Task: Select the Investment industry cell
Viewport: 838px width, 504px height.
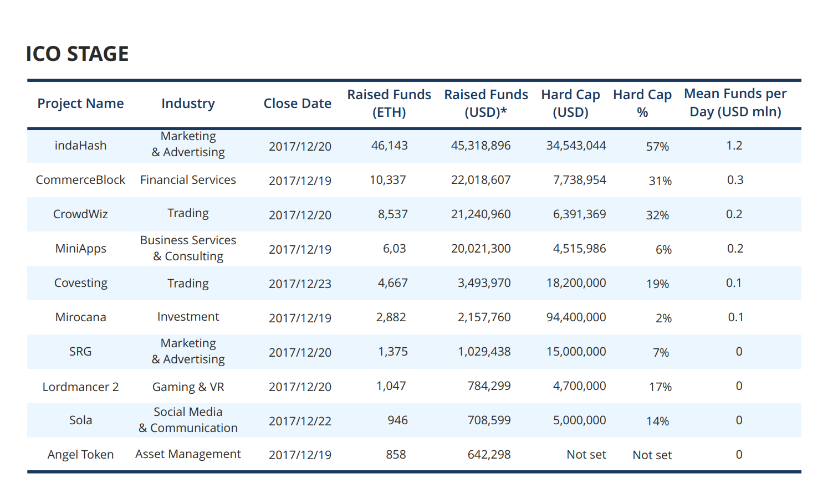Action: 188,317
